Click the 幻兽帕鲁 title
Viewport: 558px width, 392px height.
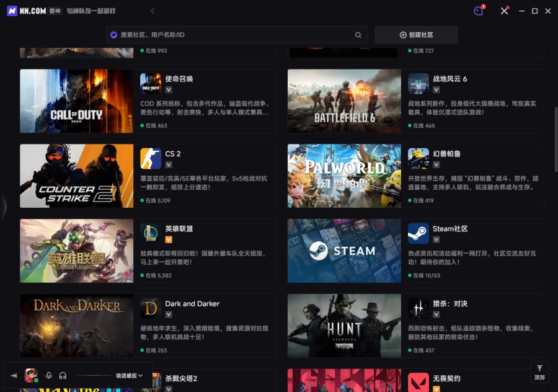point(446,154)
